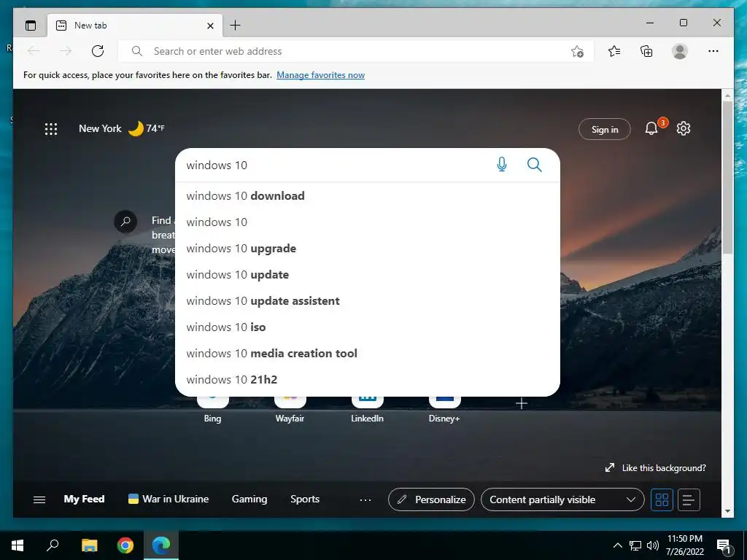Click the address bar search field

click(357, 51)
